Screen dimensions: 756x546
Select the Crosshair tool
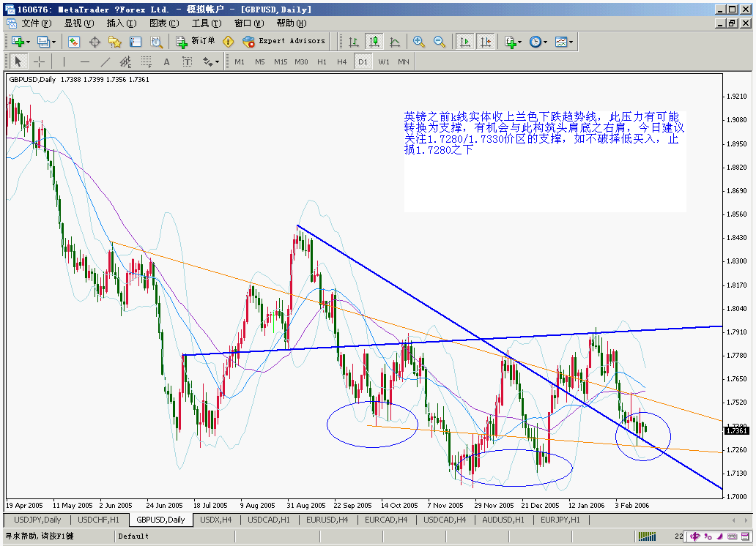click(39, 61)
